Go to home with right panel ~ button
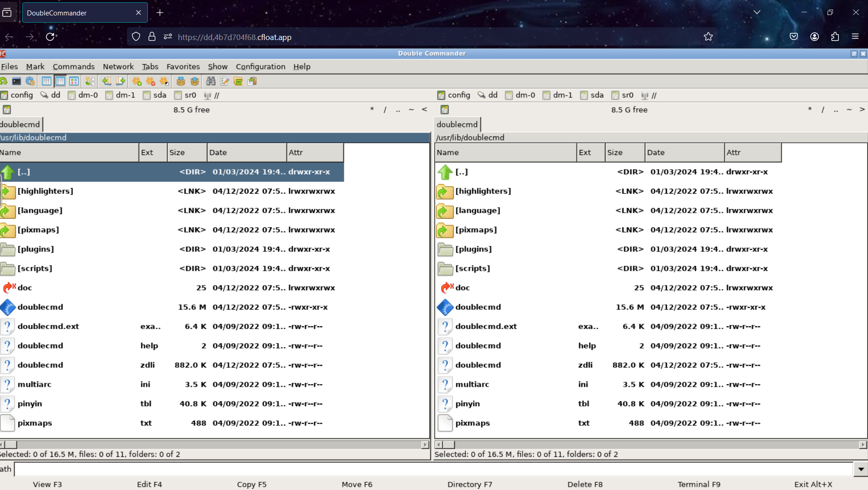 coord(849,110)
